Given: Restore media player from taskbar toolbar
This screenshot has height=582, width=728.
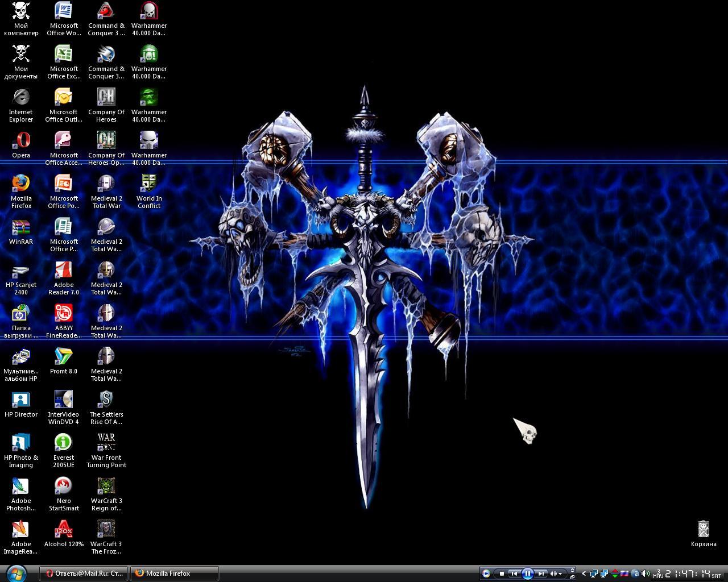Looking at the screenshot, I should 572,577.
